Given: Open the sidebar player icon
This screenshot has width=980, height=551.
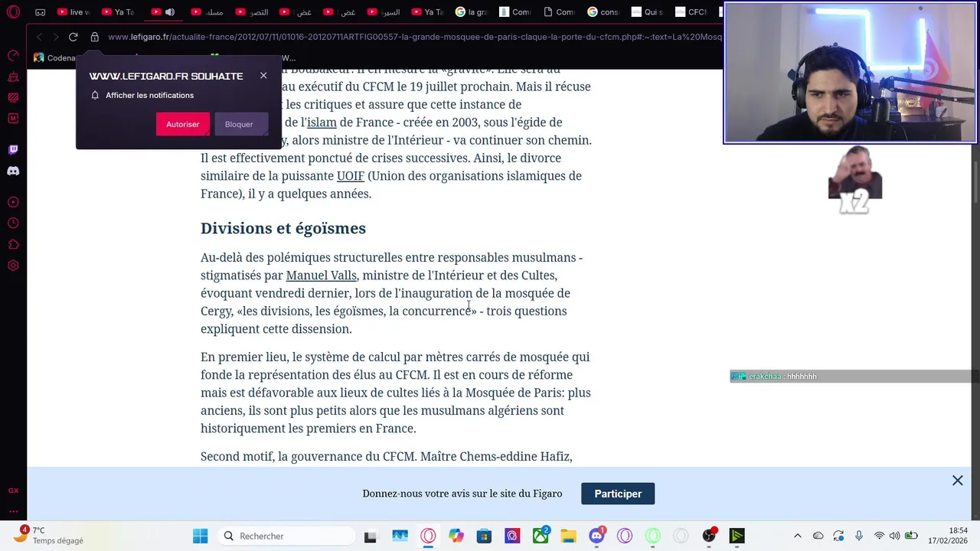Looking at the screenshot, I should [13, 202].
